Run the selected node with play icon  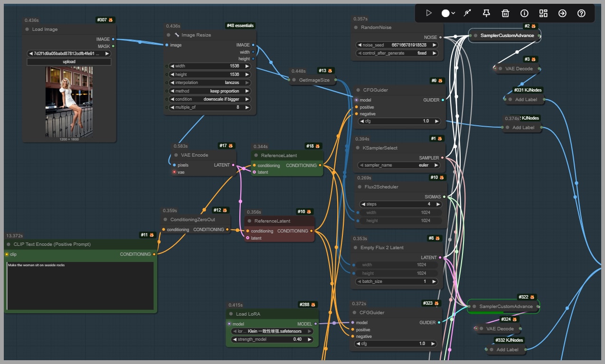pos(429,13)
